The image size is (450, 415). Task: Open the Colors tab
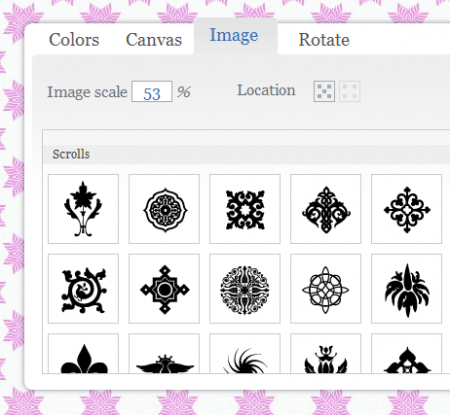pyautogui.click(x=74, y=40)
